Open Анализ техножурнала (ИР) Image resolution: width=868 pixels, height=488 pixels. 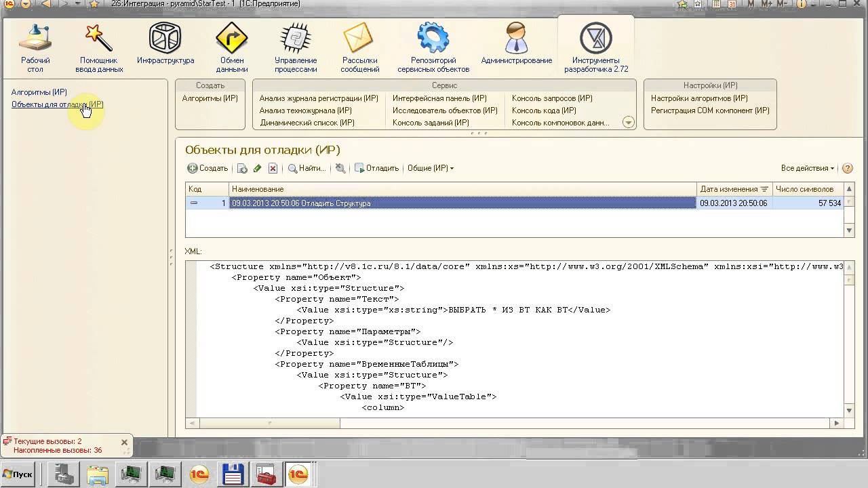(x=306, y=110)
